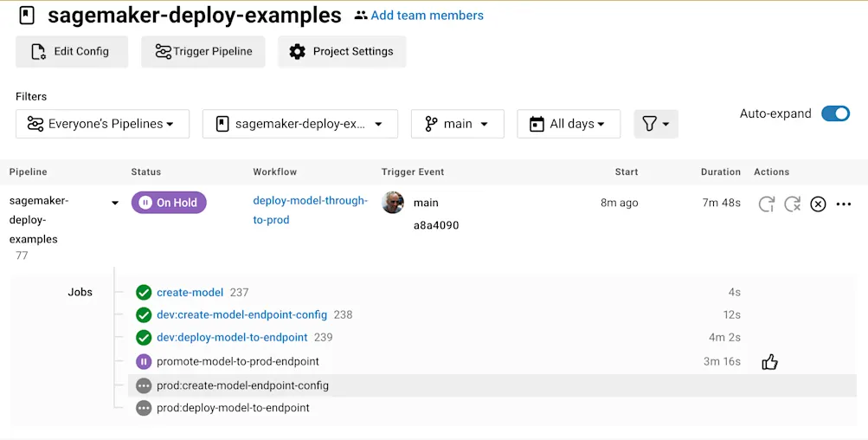The width and height of the screenshot is (868, 440).
Task: Click the sagemaker-deploy-examples page title
Action: click(195, 16)
